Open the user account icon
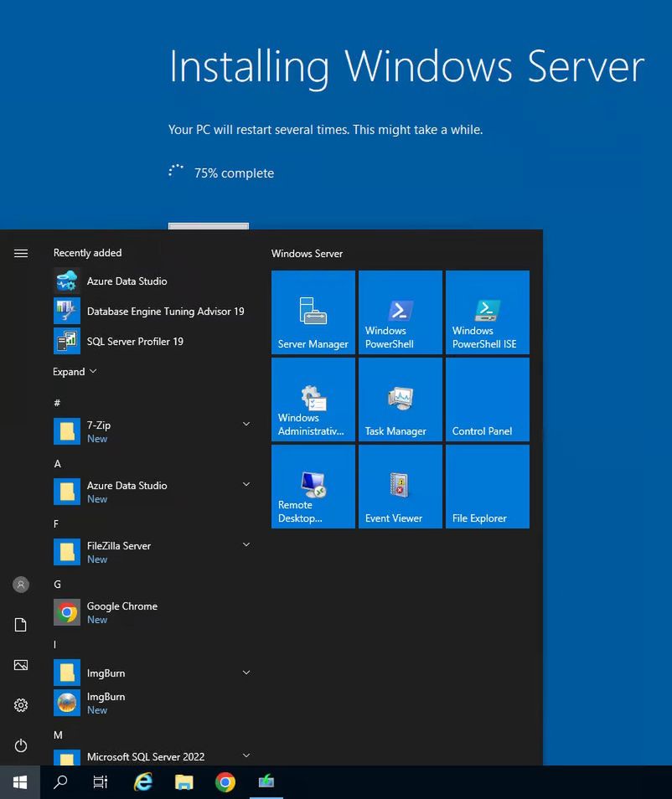Screen dimensions: 672x799 [21, 585]
